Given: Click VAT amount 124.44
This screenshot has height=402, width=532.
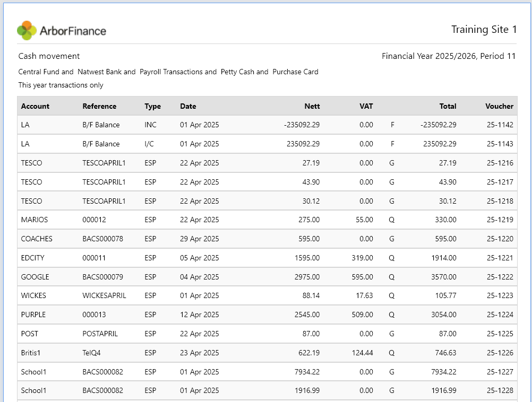Looking at the screenshot, I should (x=362, y=353).
